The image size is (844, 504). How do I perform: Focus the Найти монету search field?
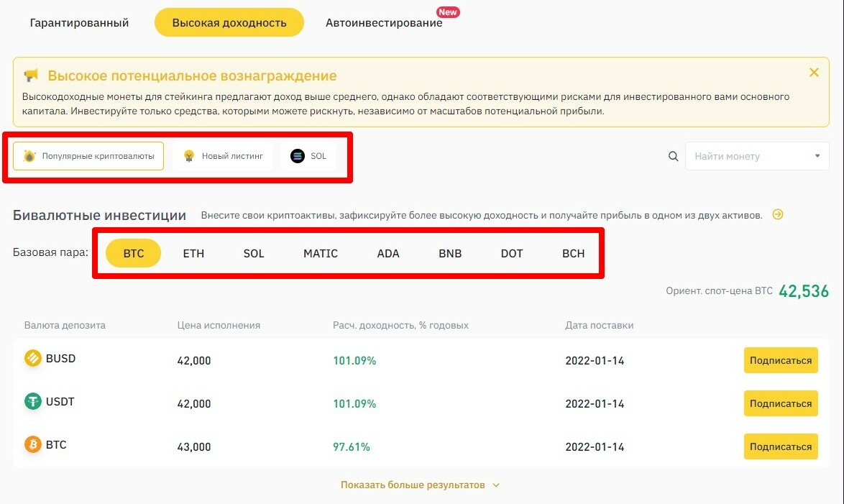pyautogui.click(x=757, y=156)
